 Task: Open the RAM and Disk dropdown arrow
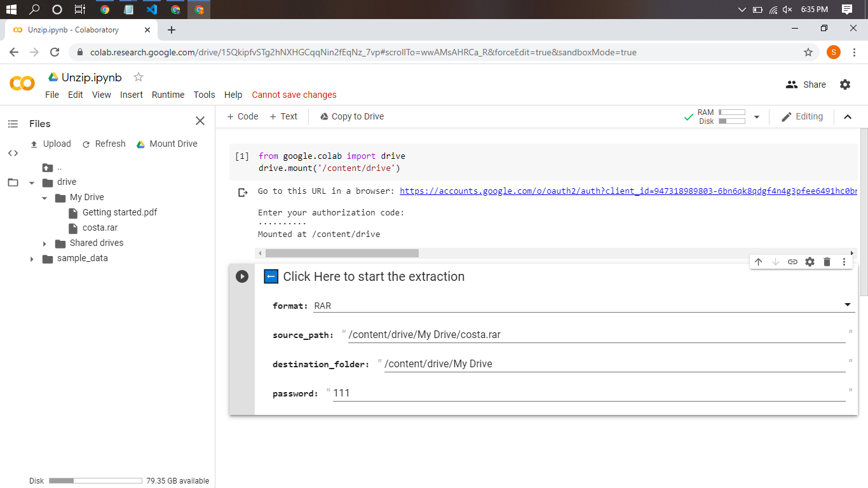click(756, 117)
